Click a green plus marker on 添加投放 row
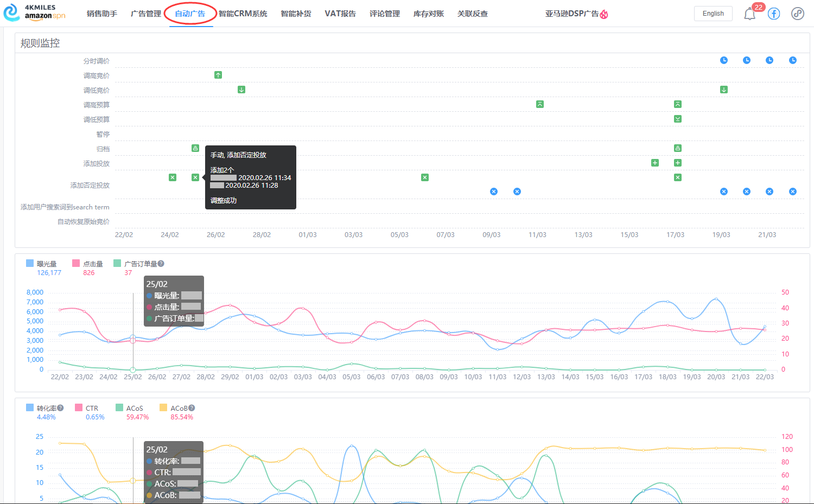 pyautogui.click(x=654, y=162)
